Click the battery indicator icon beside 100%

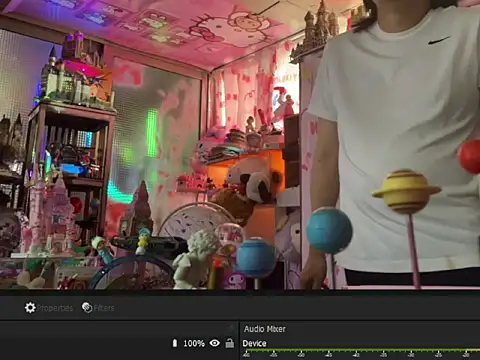point(175,343)
